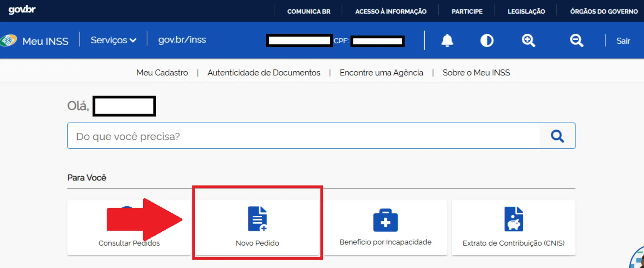This screenshot has height=268, width=644.
Task: Click the Benefício por Incapacidade label
Action: coord(385,242)
